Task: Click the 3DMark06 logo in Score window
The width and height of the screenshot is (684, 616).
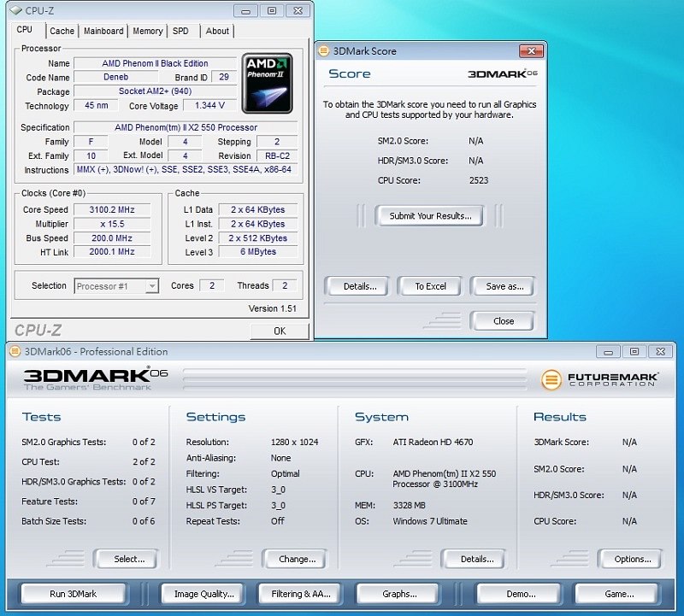Action: pos(503,73)
